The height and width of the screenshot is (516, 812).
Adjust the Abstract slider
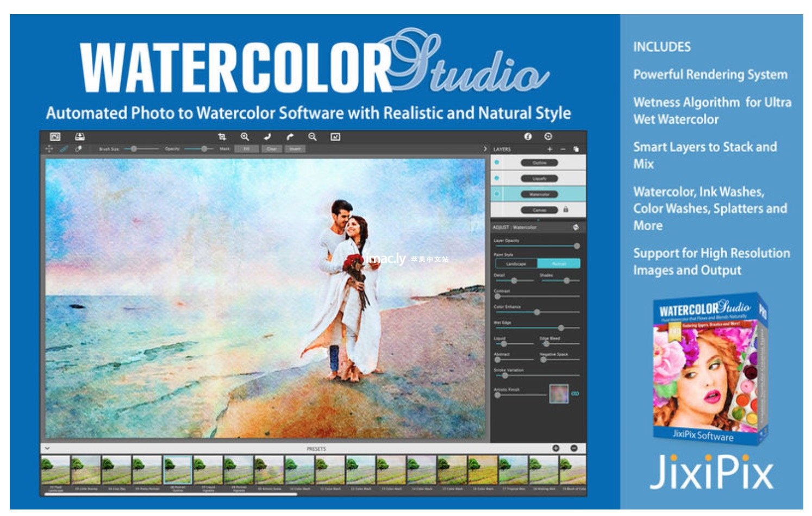click(x=514, y=360)
